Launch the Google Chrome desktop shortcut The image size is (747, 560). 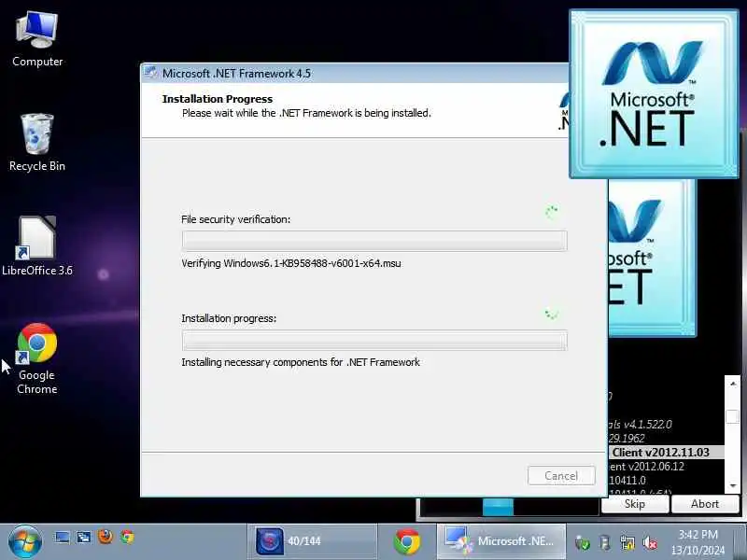(37, 358)
